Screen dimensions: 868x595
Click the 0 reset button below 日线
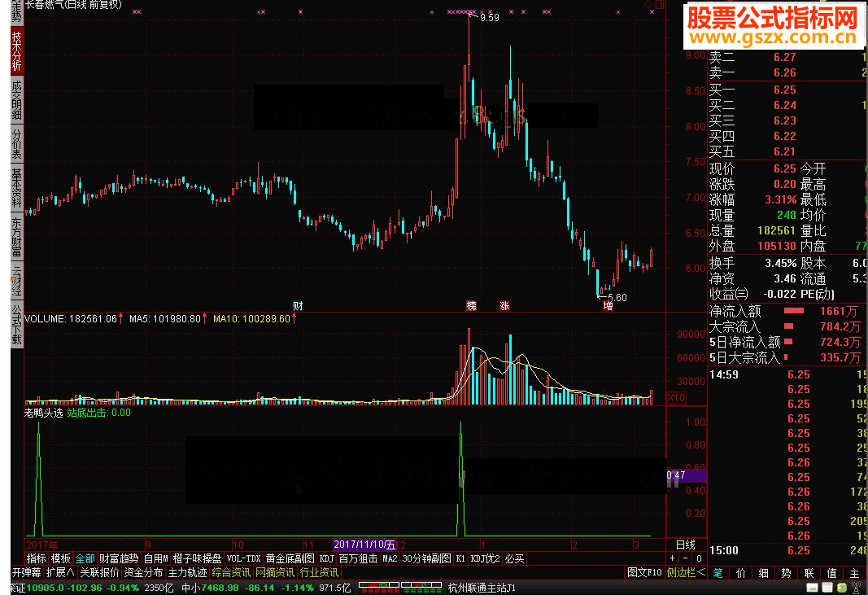tap(699, 558)
